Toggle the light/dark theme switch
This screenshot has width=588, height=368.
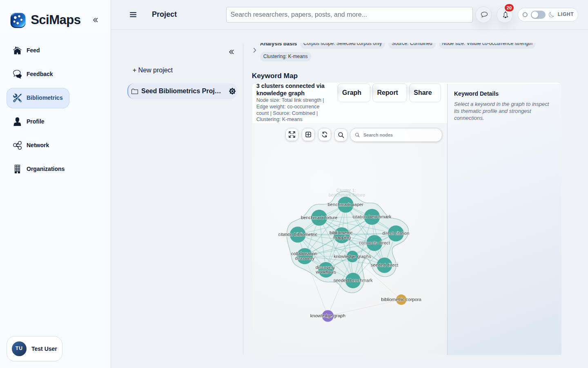tap(538, 15)
